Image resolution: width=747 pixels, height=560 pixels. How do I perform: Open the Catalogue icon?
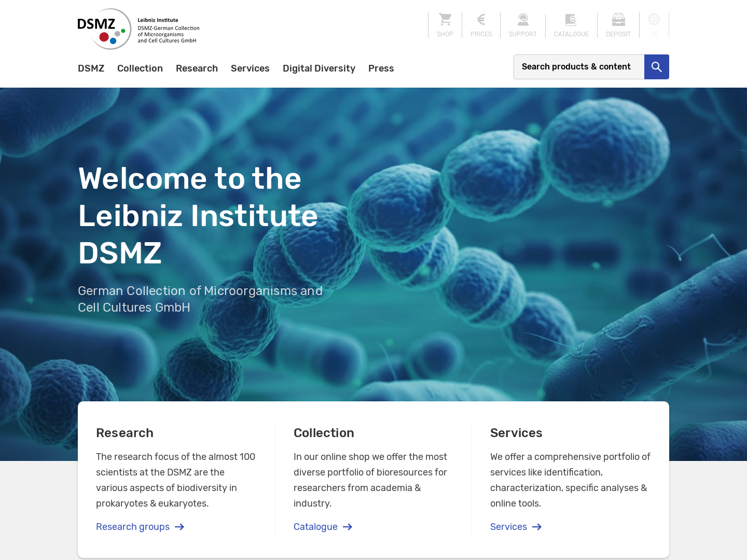click(x=571, y=20)
